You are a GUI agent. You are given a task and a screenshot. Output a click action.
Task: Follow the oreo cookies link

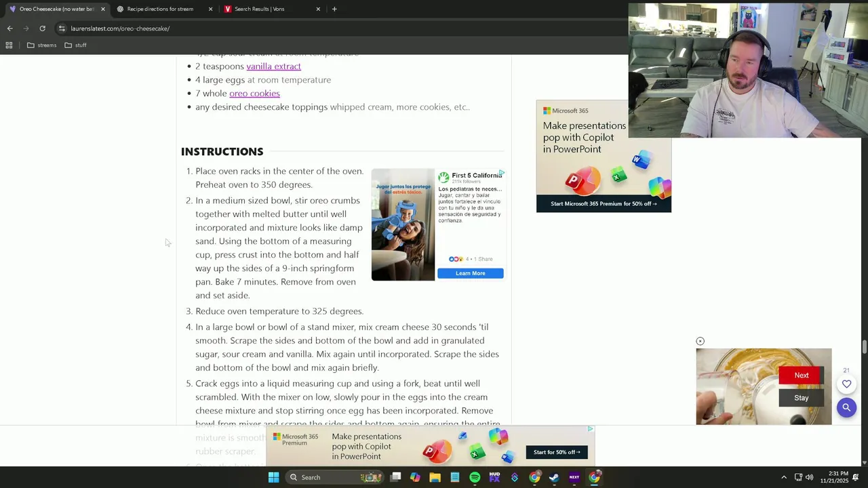pos(254,94)
